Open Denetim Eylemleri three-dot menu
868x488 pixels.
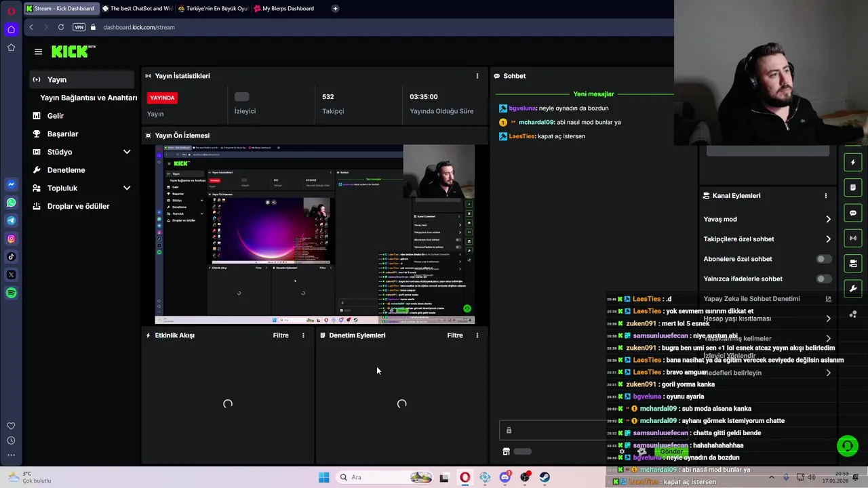pos(477,335)
